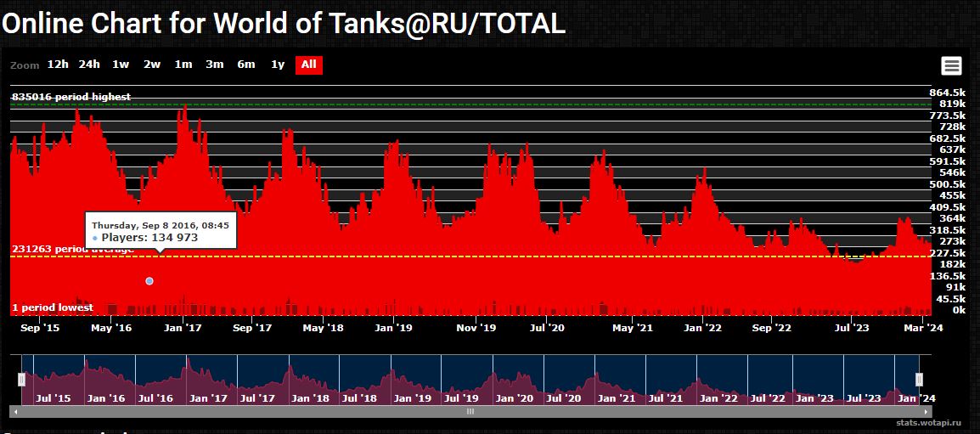The height and width of the screenshot is (434, 980).
Task: Click right navigator range handle
Action: click(919, 380)
